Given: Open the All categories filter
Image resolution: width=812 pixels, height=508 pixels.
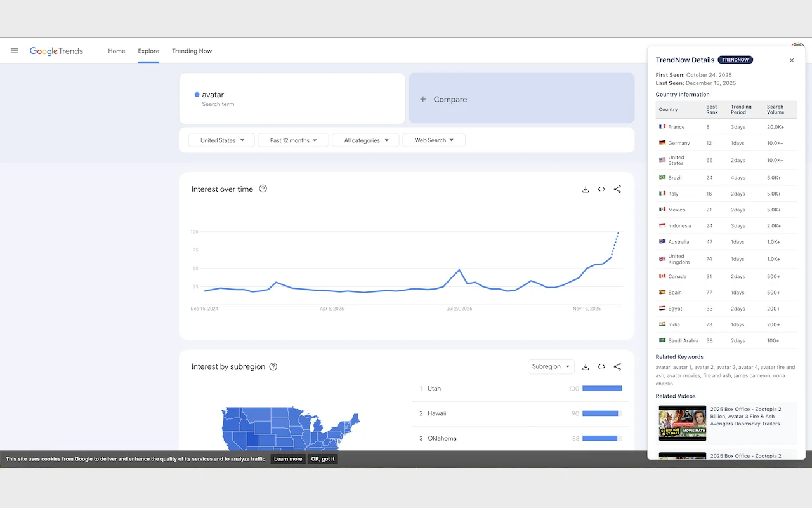Looking at the screenshot, I should 365,140.
